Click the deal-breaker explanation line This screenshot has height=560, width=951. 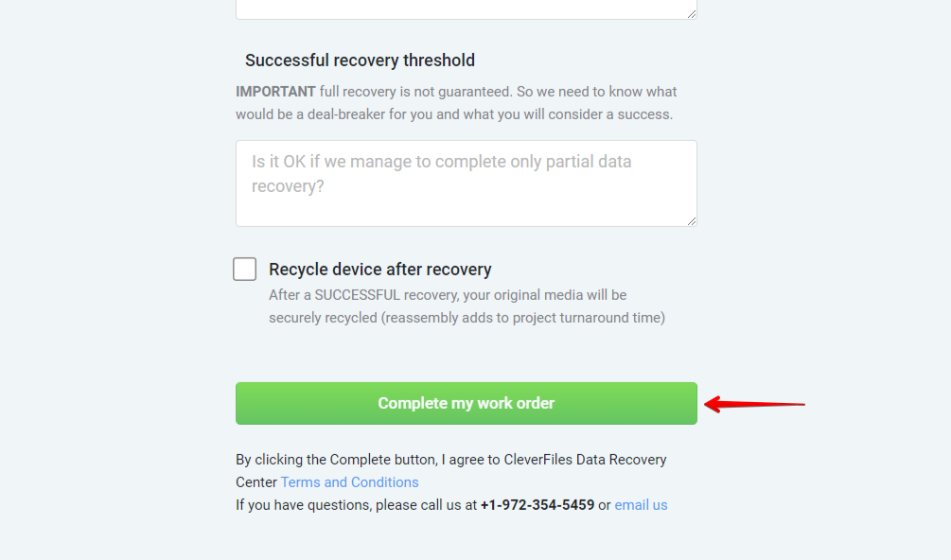pyautogui.click(x=454, y=114)
